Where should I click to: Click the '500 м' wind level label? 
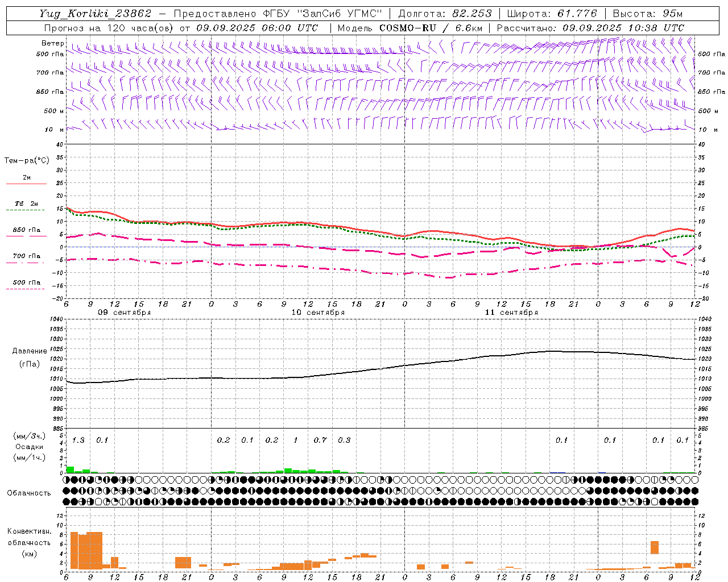point(54,111)
